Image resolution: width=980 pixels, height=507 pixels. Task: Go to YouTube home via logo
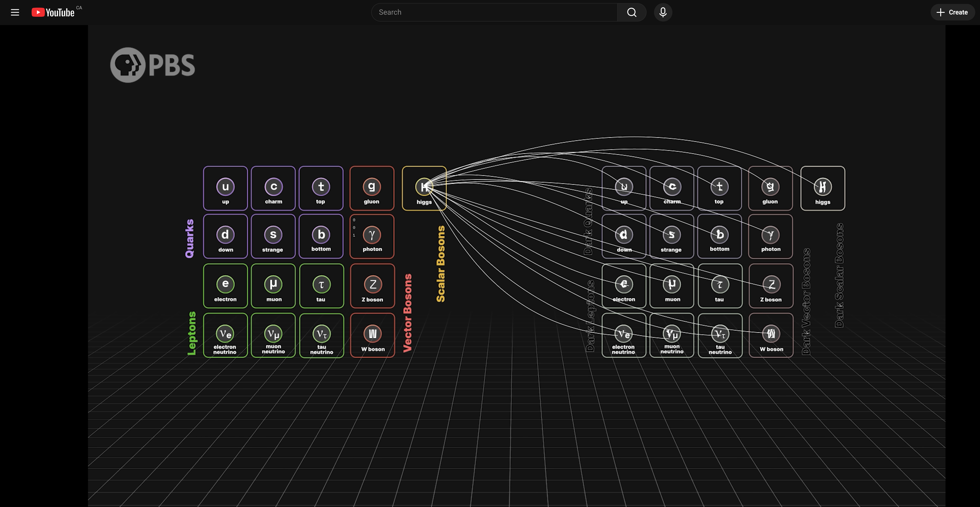pyautogui.click(x=53, y=12)
